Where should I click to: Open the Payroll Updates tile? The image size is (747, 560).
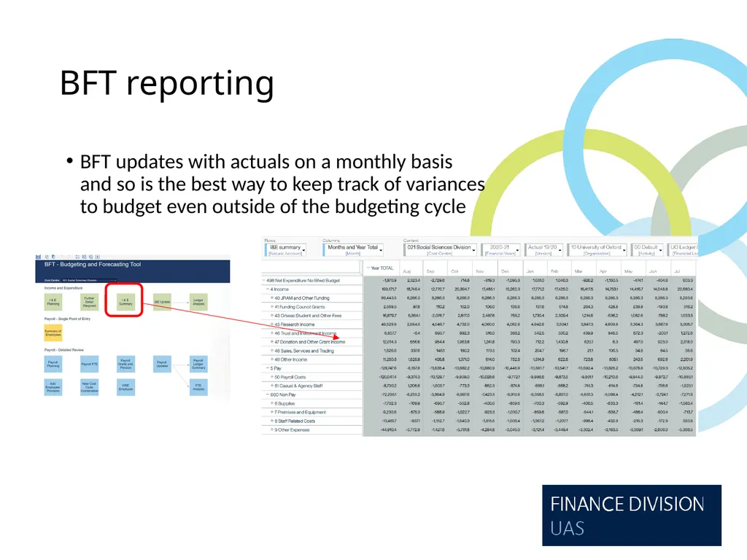162,365
